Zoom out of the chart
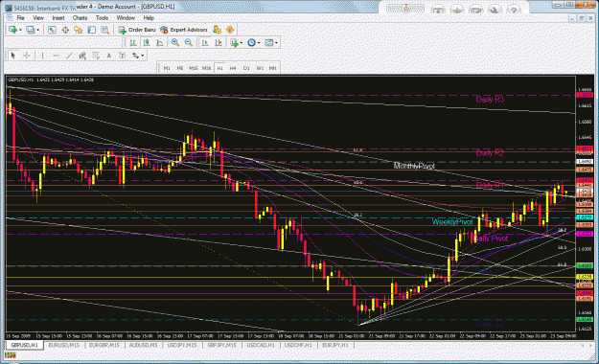The image size is (599, 364). 189,43
